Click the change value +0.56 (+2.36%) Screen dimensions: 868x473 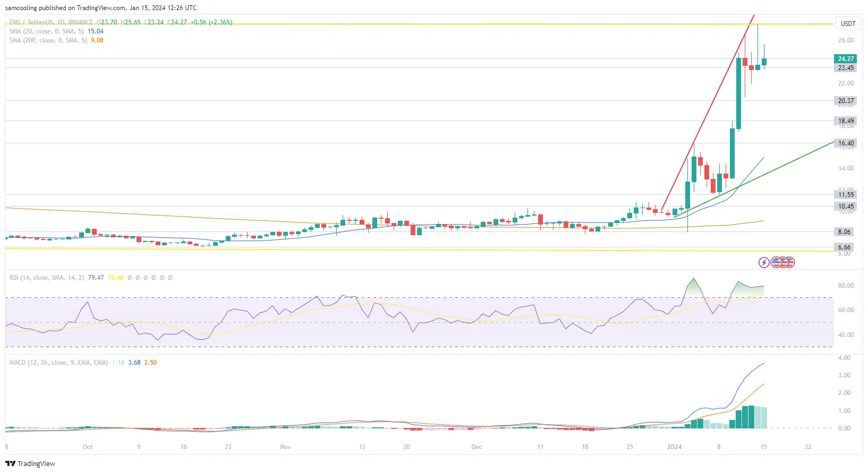[x=211, y=22]
